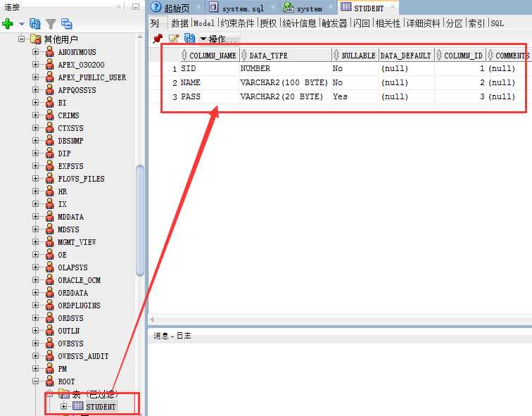The height and width of the screenshot is (416, 532).
Task: Sort by the COMMENTS header
Action: (x=508, y=56)
